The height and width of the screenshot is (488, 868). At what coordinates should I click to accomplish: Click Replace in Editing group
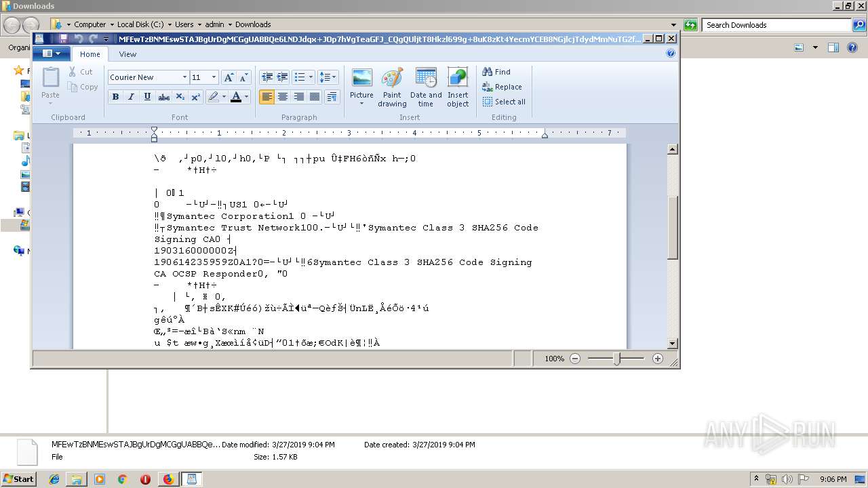[x=502, y=87]
